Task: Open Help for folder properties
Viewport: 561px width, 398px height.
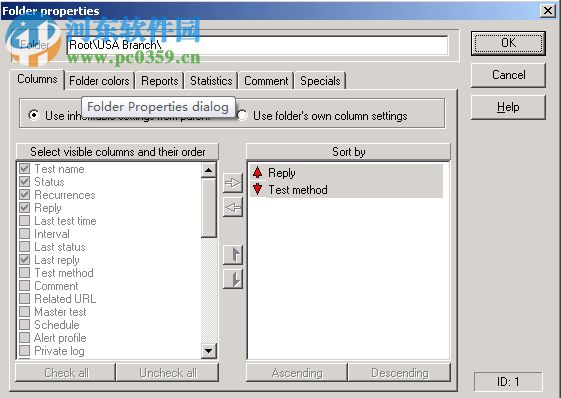Action: 508,107
